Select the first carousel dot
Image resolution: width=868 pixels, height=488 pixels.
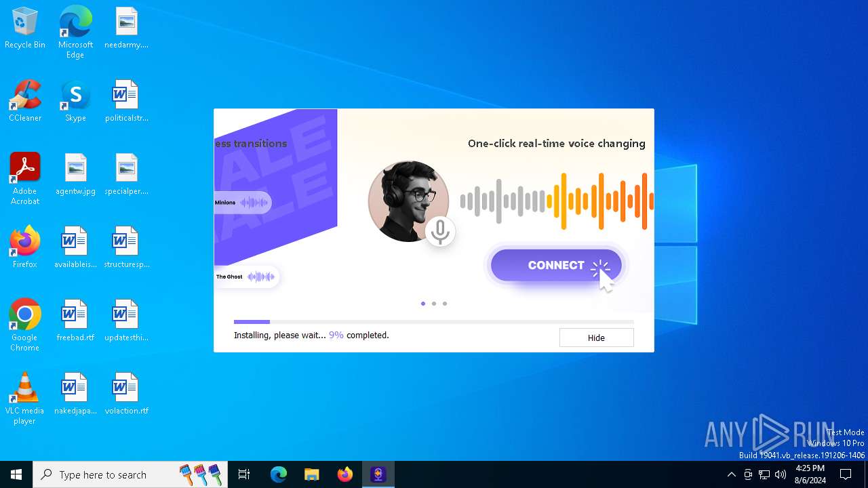click(x=423, y=304)
